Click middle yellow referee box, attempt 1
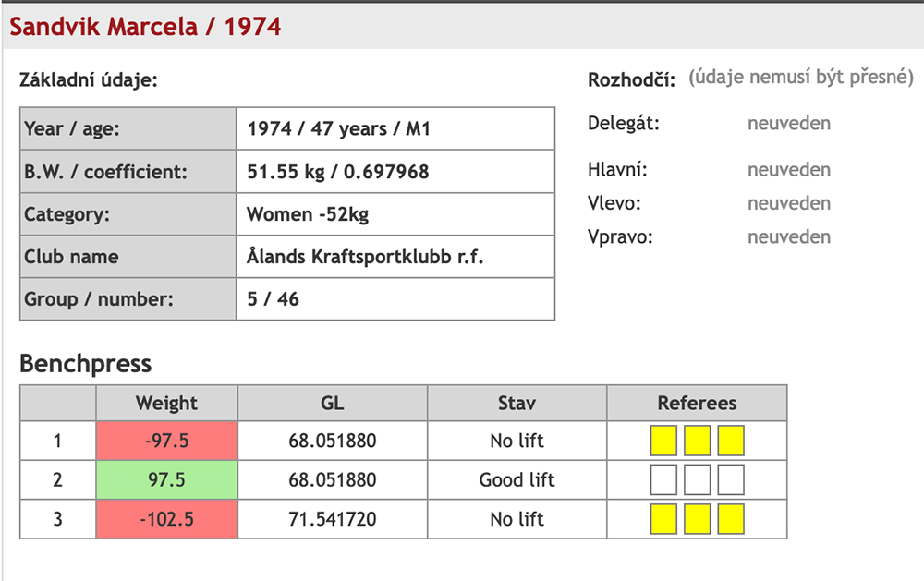Viewport: 924px width, 581px height. click(697, 441)
